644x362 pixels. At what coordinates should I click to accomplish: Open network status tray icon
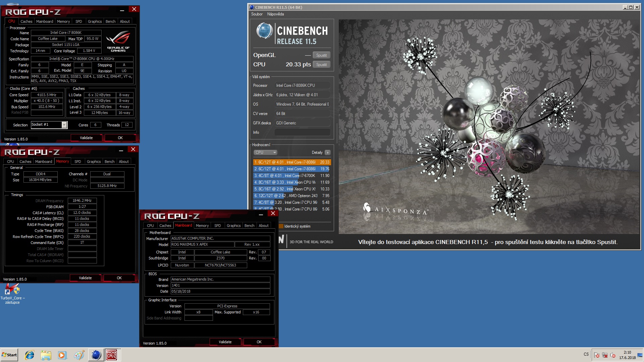(x=605, y=355)
